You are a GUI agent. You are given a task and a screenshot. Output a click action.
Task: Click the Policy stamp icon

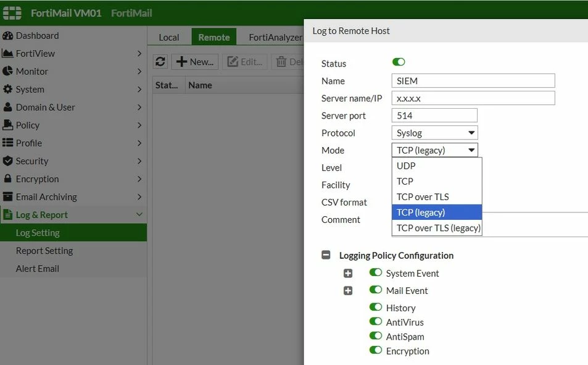pyautogui.click(x=7, y=125)
